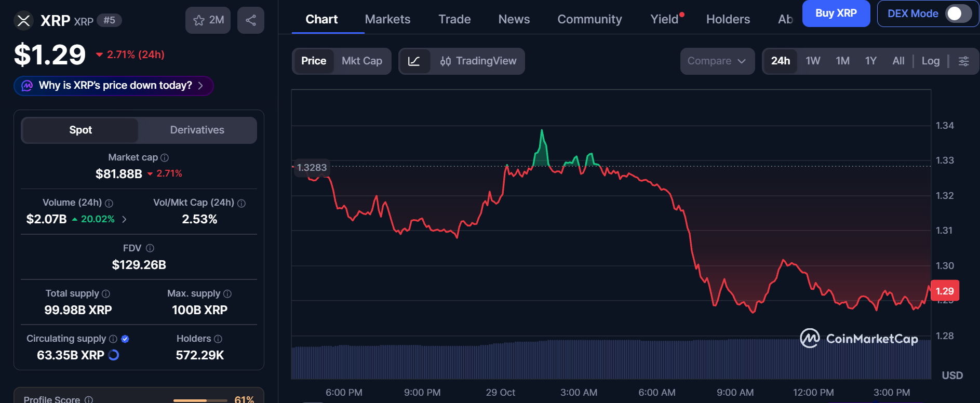Open the Yield tab
Image resolution: width=980 pixels, height=403 pixels.
pyautogui.click(x=665, y=19)
